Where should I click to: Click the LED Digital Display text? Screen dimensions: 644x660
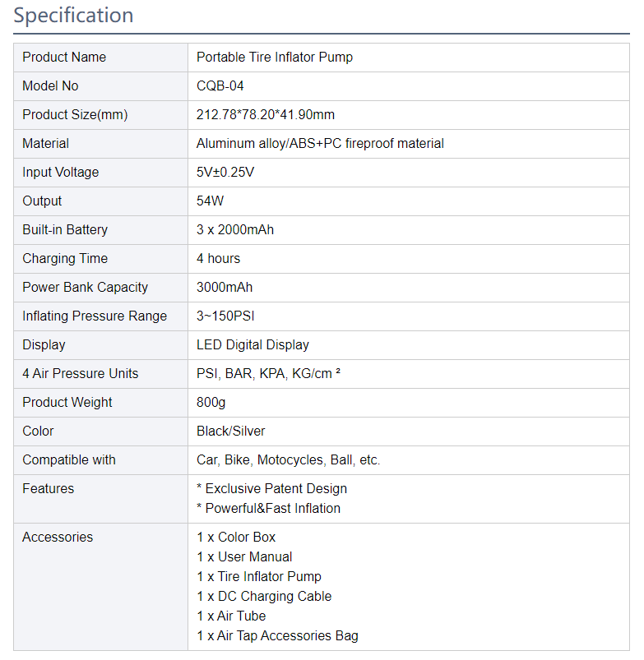click(x=253, y=344)
